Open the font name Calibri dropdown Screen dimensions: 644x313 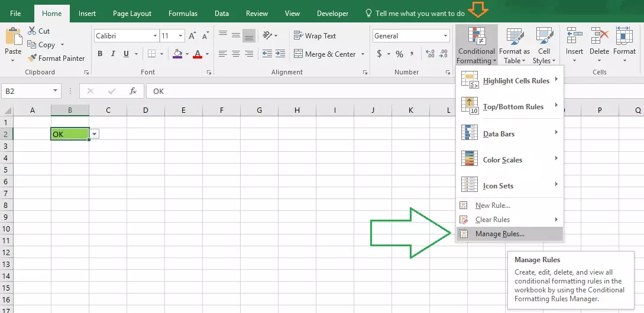tap(155, 36)
